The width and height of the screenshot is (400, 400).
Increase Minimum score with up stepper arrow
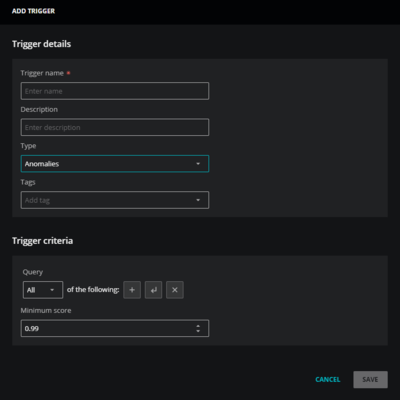tap(198, 326)
